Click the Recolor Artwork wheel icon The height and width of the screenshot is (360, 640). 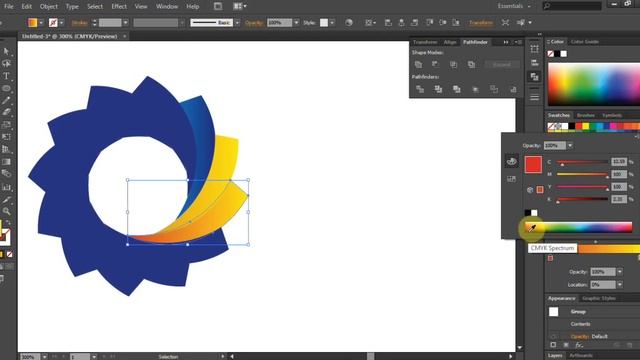tap(349, 22)
